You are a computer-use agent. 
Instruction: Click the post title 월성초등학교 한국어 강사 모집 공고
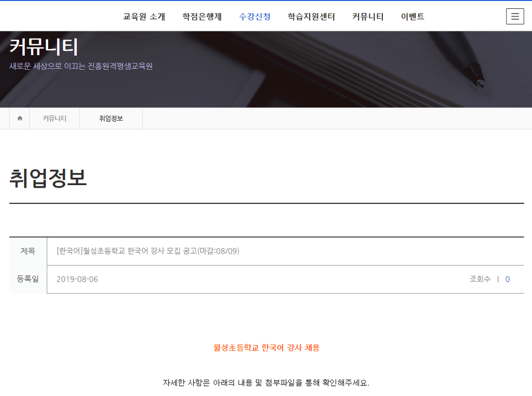(148, 251)
